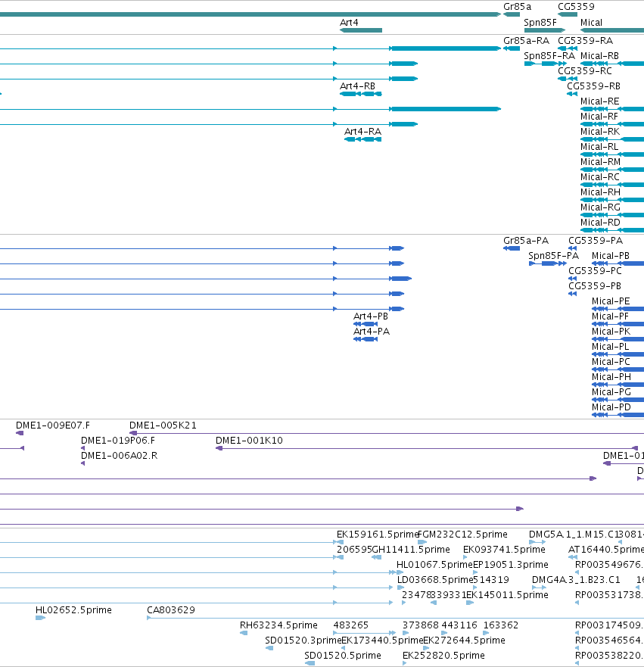Select the Mical-PC protein feature
This screenshot has height=667, width=644.
coord(618,369)
